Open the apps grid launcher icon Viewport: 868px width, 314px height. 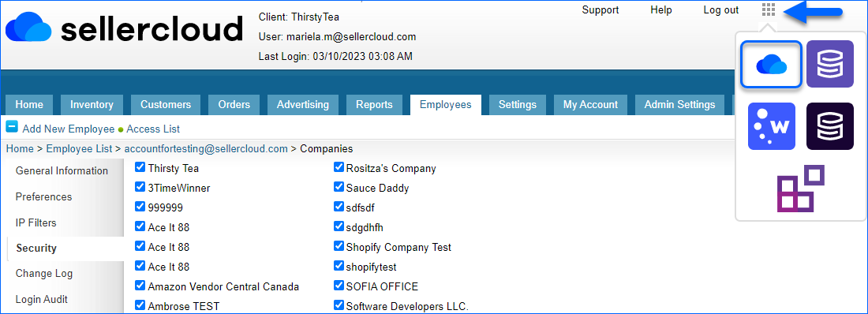pos(769,10)
